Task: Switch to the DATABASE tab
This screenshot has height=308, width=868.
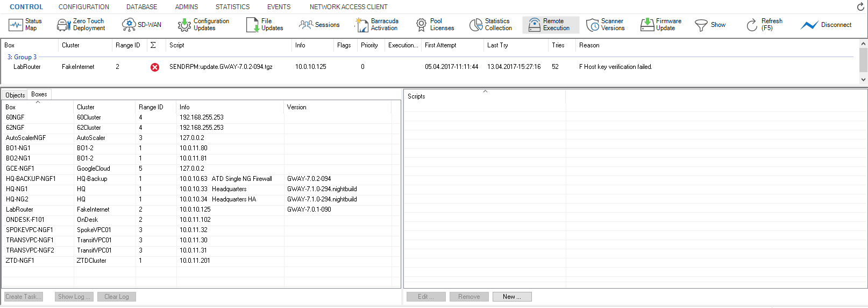Action: pyautogui.click(x=142, y=7)
